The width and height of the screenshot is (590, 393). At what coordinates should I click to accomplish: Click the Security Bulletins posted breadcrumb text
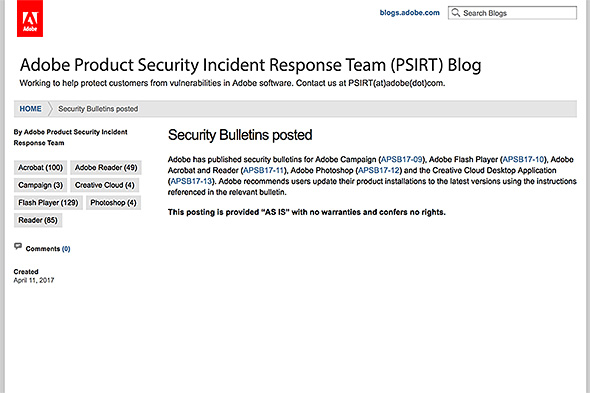coord(98,109)
